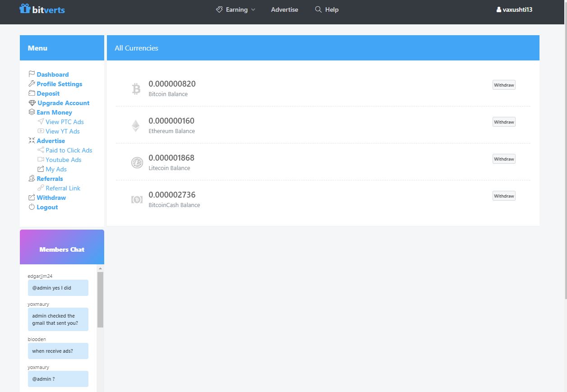Open the sidebar Withdraw link

[51, 198]
